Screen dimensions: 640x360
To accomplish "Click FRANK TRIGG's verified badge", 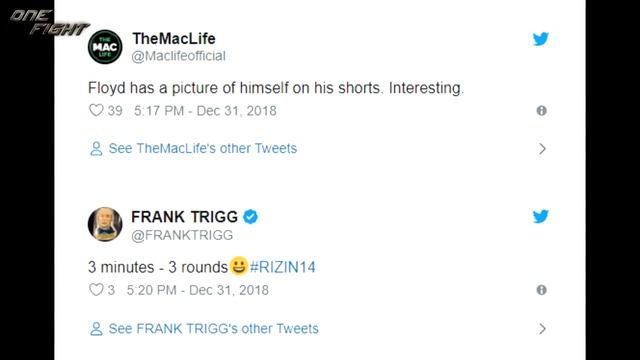I will [x=250, y=217].
